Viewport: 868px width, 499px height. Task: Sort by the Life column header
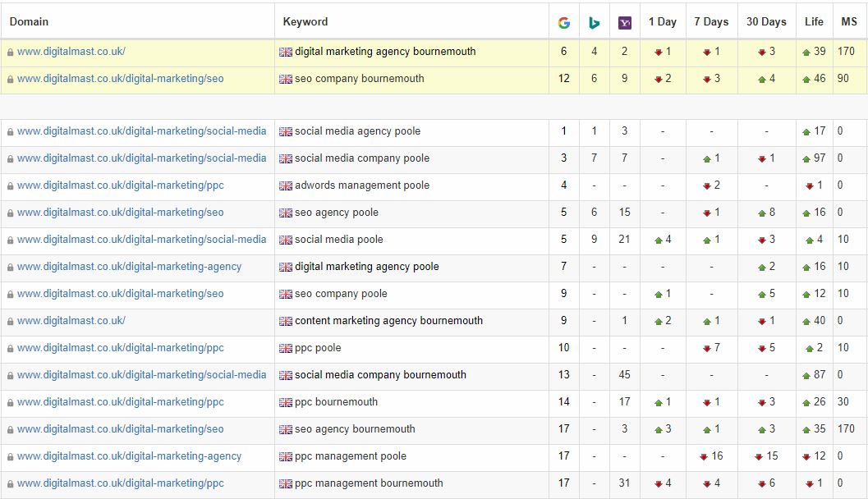(814, 21)
